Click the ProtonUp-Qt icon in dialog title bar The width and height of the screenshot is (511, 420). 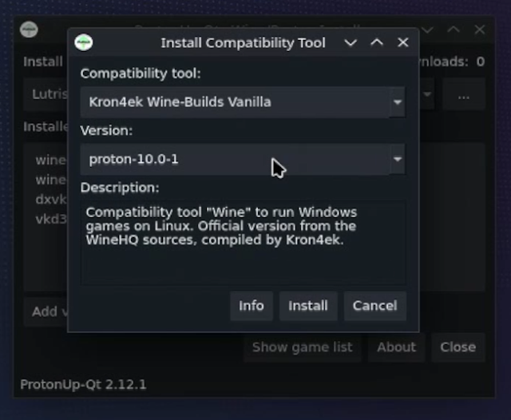(x=83, y=42)
